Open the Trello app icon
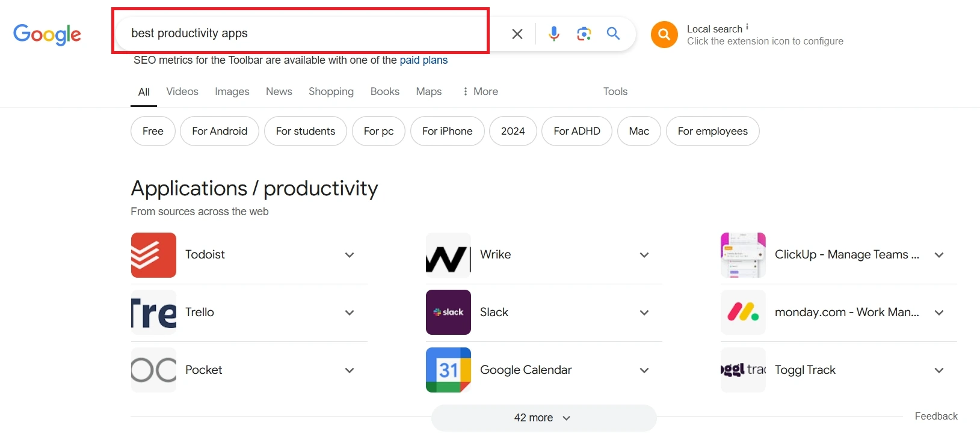The image size is (980, 446). tap(153, 313)
